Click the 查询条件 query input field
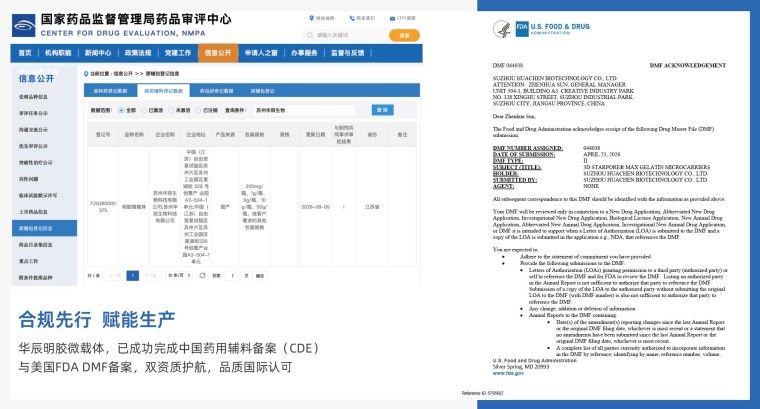 (305, 110)
